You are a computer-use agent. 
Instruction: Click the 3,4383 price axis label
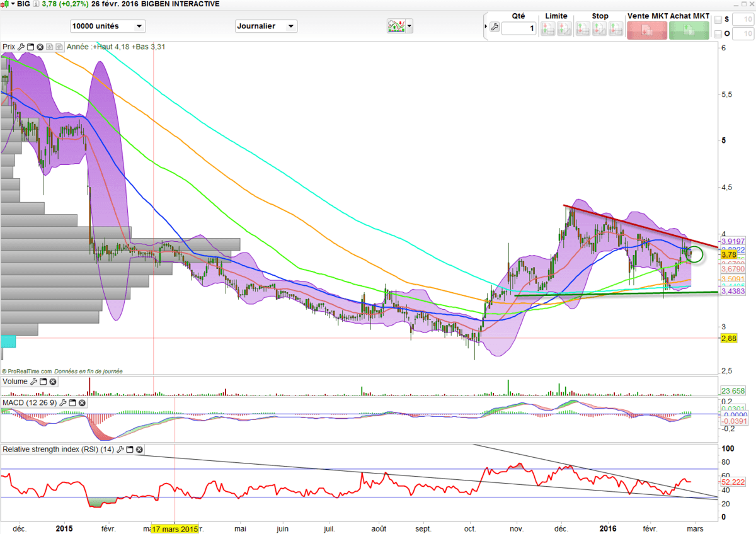[733, 292]
